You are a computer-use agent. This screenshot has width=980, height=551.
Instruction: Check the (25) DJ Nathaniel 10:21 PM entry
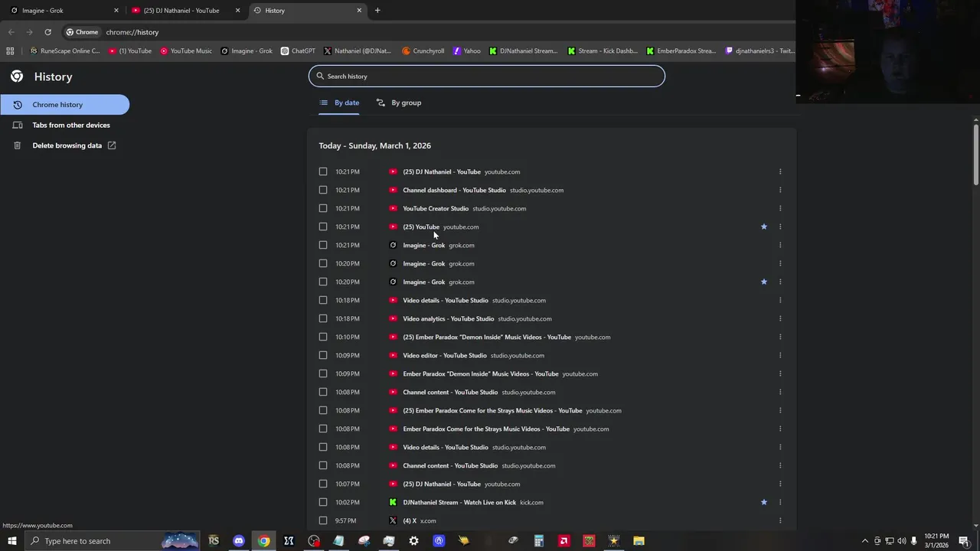[x=323, y=171]
